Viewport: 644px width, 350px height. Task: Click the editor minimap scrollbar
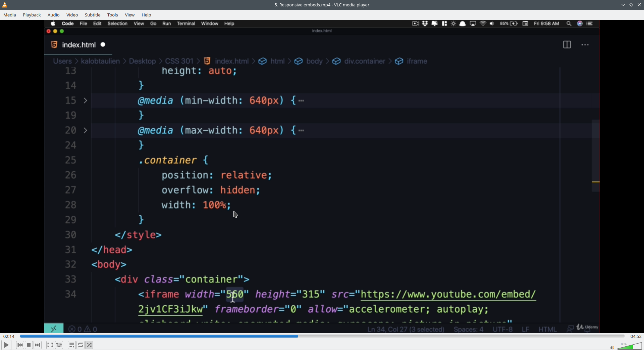click(x=596, y=156)
